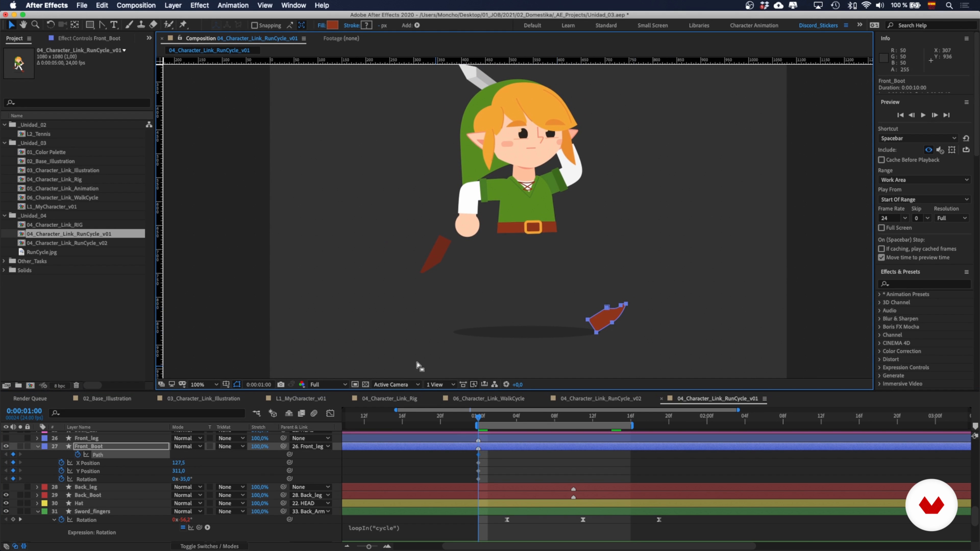This screenshot has height=551, width=980.
Task: Click the Effects & Presets search field
Action: tap(924, 284)
